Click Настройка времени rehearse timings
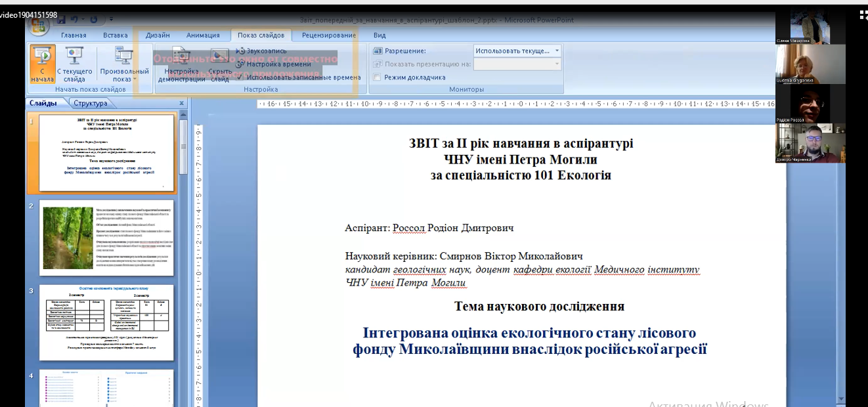Screen dimensions: 868x407 coord(273,64)
